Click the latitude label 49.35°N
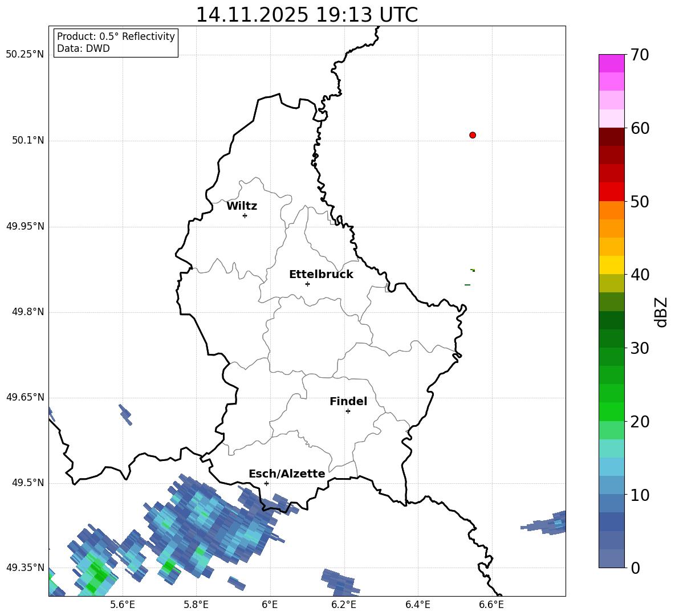Image resolution: width=675 pixels, height=616 pixels. coord(25,568)
